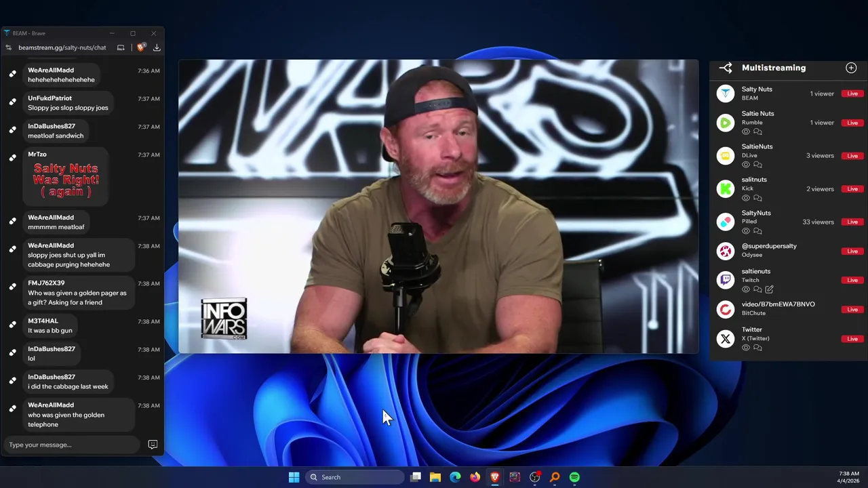Open Spotify from the taskbar
Screen dimensions: 868x488
(x=574, y=477)
